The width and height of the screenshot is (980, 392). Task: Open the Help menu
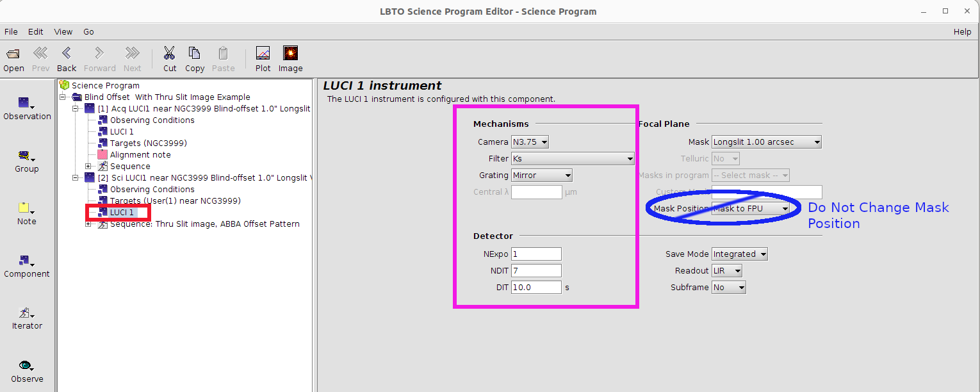[962, 31]
